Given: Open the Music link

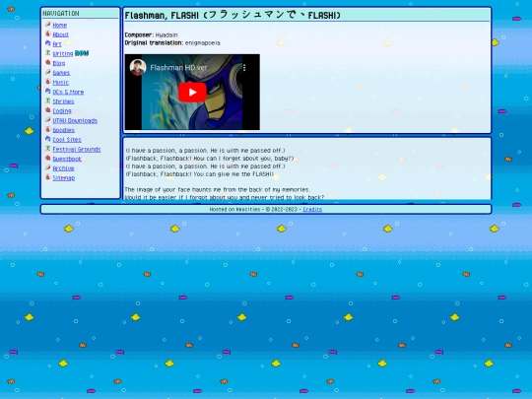Looking at the screenshot, I should (x=60, y=82).
